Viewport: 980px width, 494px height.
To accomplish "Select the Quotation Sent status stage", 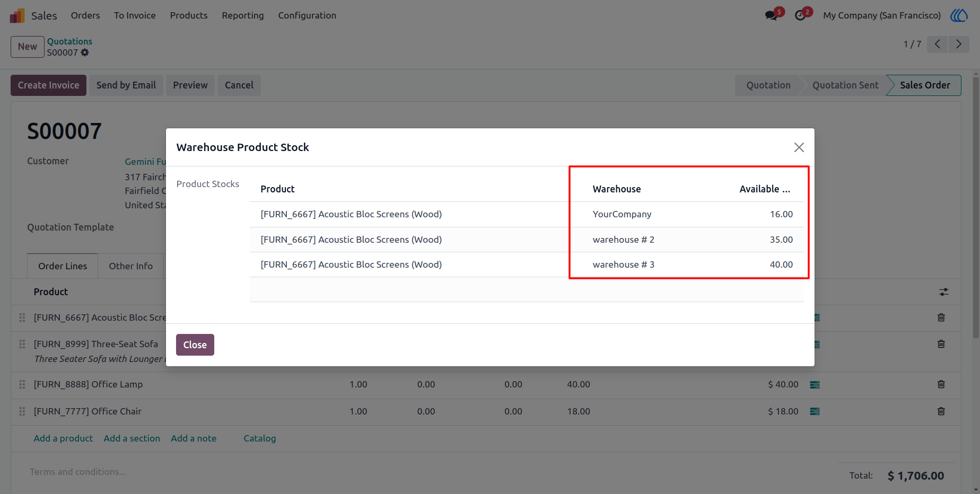I will point(845,85).
